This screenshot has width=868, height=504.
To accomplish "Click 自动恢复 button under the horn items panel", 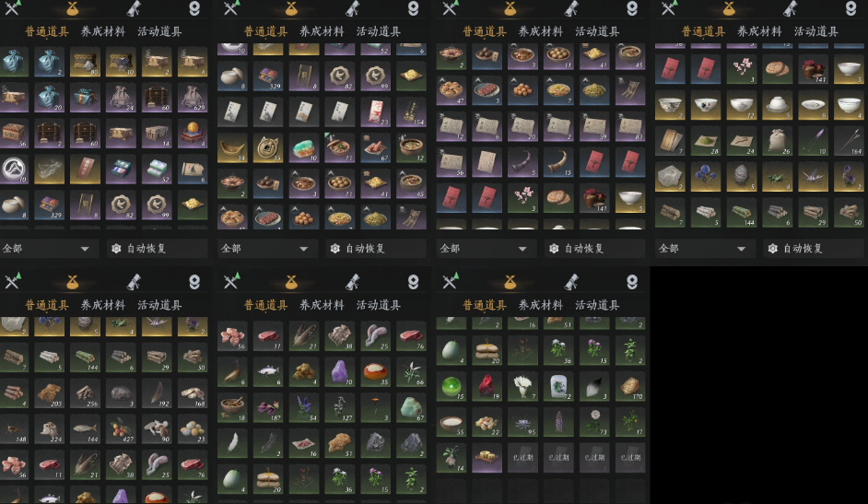I will point(583,249).
